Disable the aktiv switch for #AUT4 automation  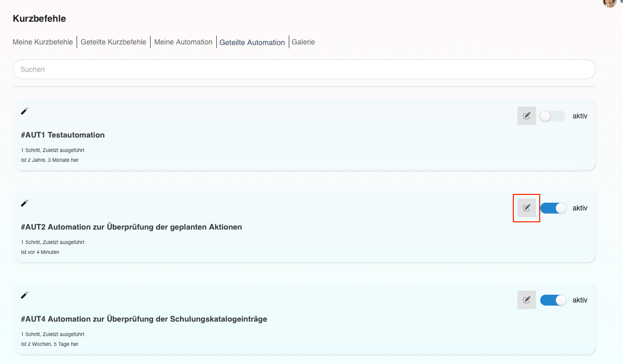553,300
